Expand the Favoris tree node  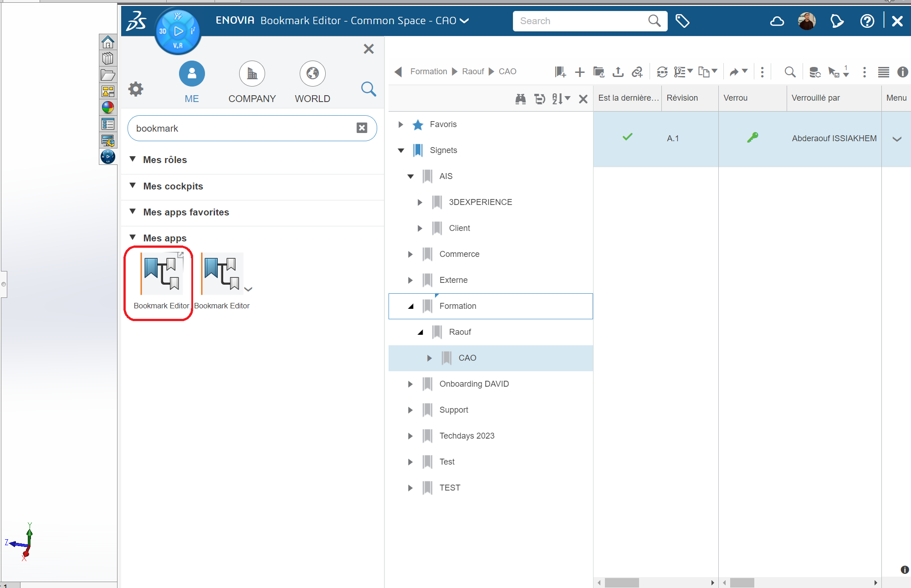401,124
